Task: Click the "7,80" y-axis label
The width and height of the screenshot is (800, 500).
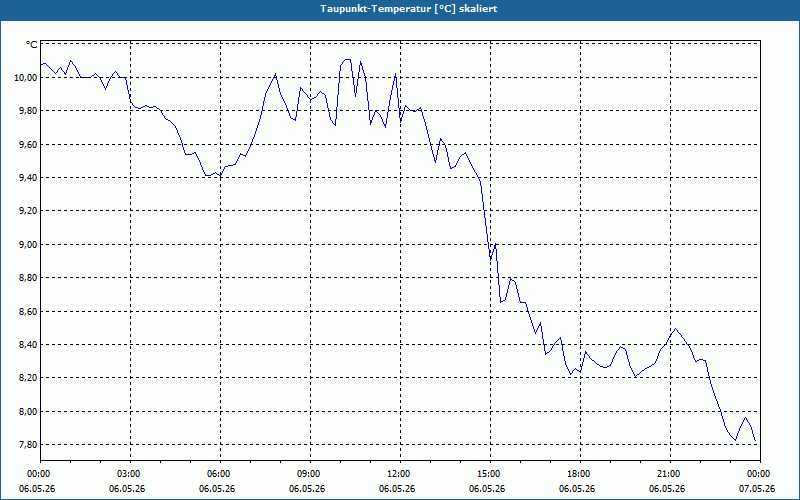Action: click(30, 445)
